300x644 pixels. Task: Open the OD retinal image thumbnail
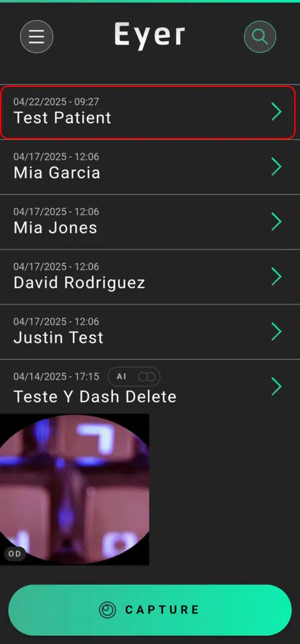(x=74, y=489)
